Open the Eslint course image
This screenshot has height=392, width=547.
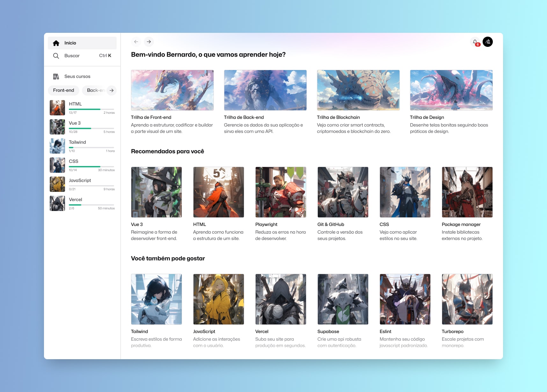coord(405,299)
